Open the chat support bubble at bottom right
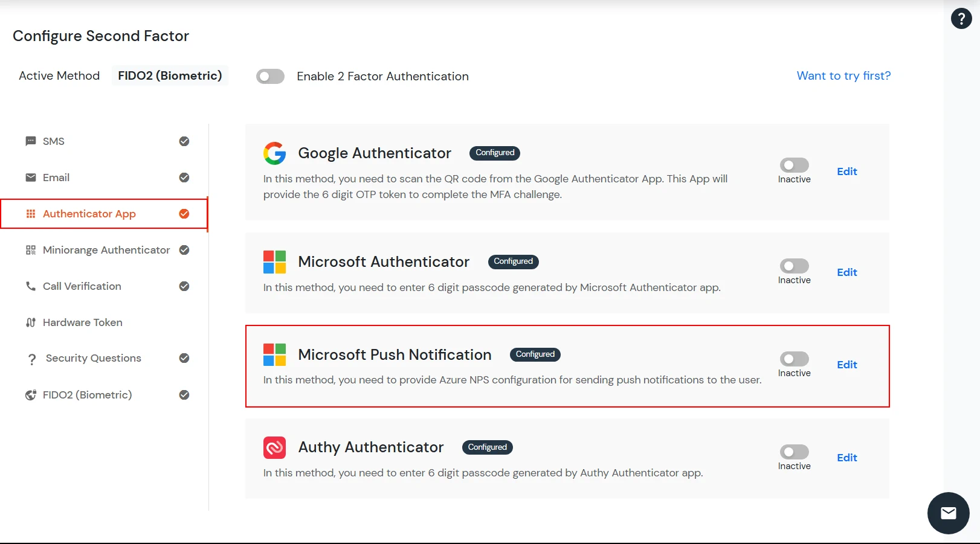Screen dimensions: 980x544 pos(948,513)
